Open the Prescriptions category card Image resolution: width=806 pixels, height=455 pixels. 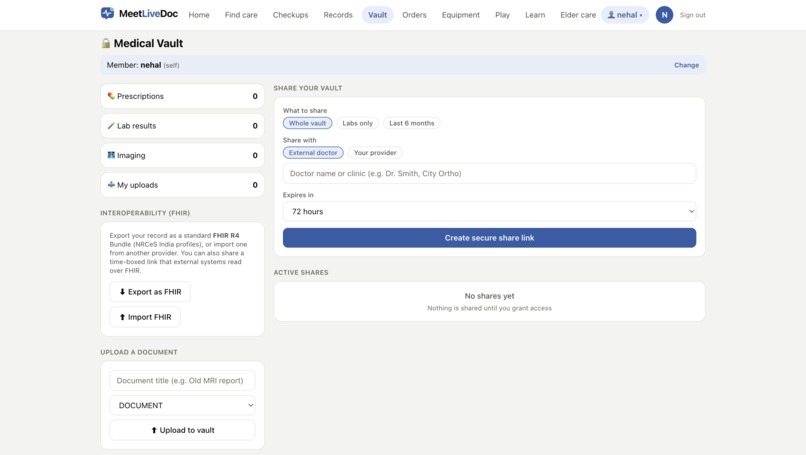tap(182, 96)
